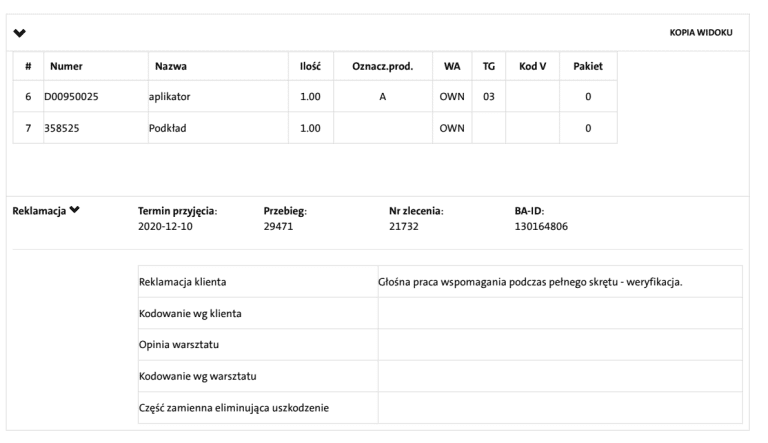
Task: Click the Nazwa column header
Action: [x=171, y=66]
